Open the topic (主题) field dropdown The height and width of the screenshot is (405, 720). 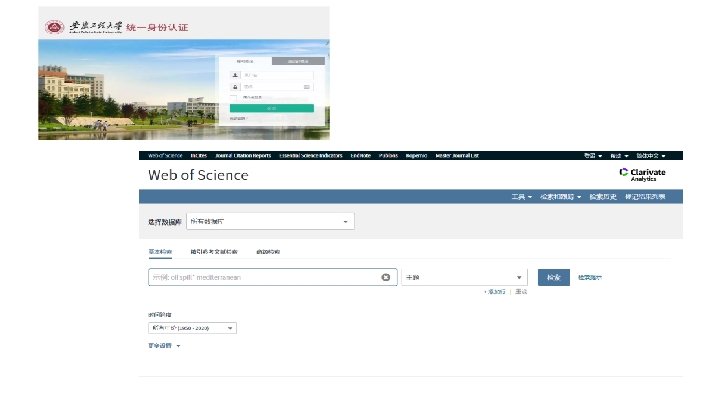[464, 277]
